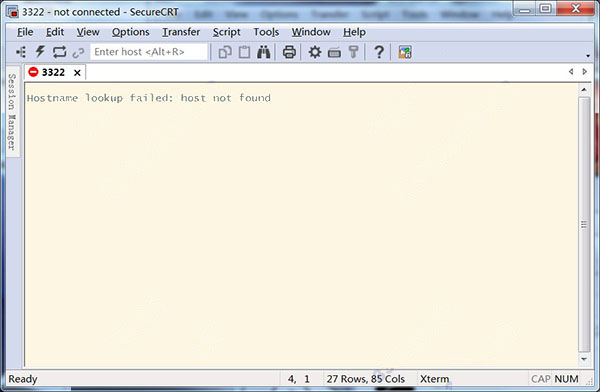Open Help question mark icon
This screenshot has width=600, height=392.
[379, 52]
